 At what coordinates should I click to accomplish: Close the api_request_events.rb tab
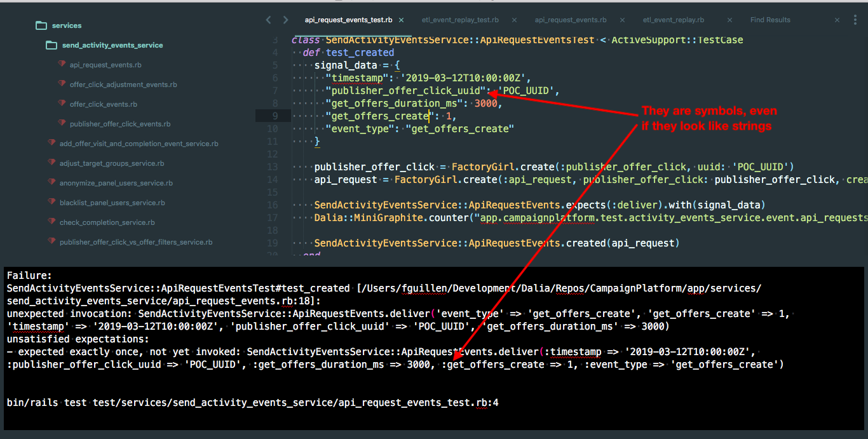pos(622,20)
